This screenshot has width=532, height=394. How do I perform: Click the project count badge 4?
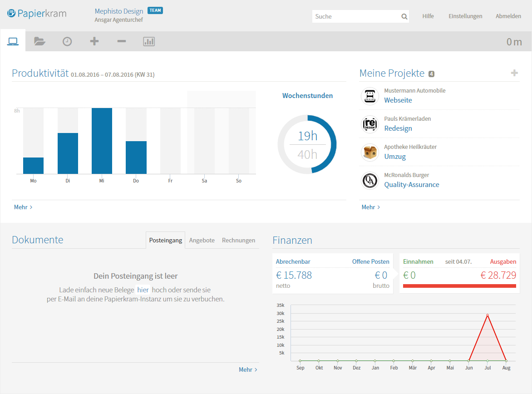point(431,74)
